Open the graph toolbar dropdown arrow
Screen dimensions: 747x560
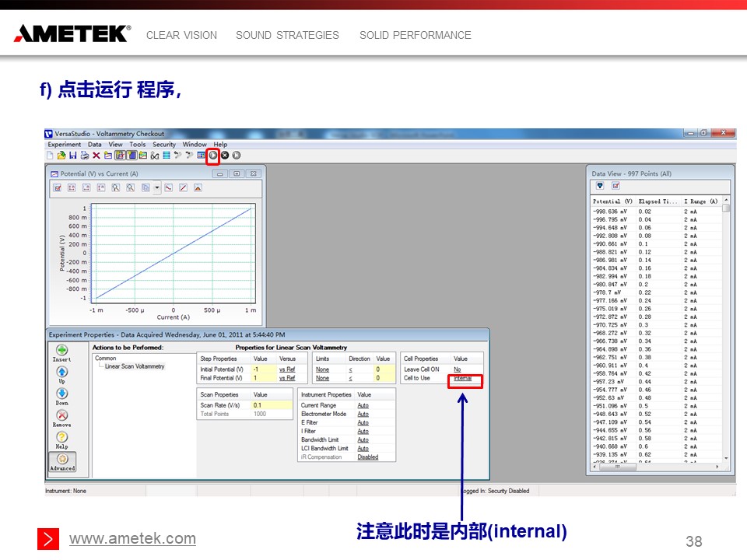pyautogui.click(x=157, y=187)
